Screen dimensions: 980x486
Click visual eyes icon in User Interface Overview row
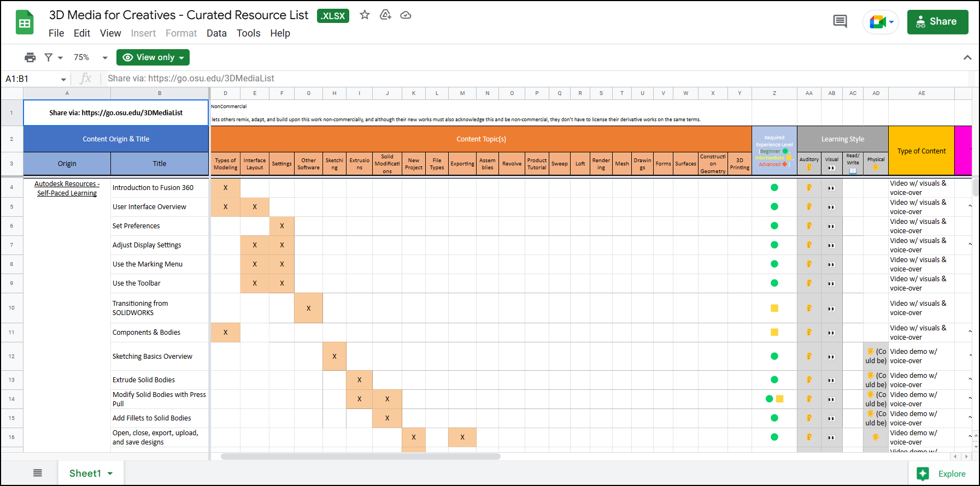pyautogui.click(x=831, y=207)
